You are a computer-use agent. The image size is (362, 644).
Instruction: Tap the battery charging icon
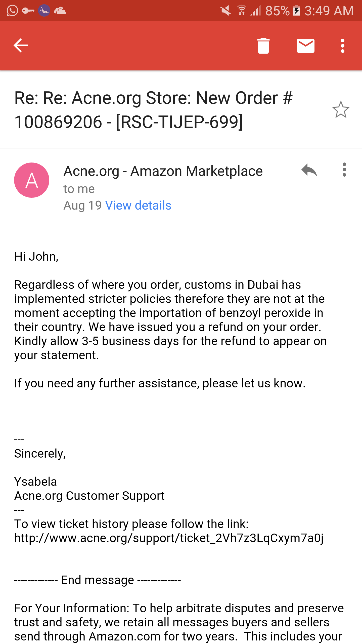(296, 11)
